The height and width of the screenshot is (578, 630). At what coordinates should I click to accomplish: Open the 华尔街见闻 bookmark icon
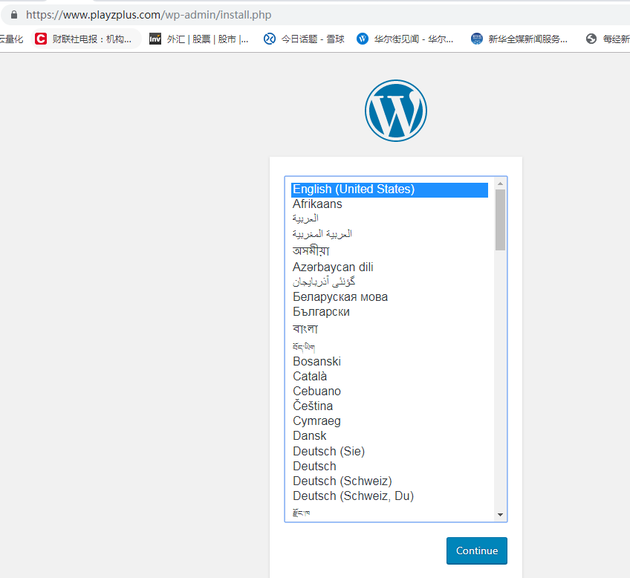(362, 39)
